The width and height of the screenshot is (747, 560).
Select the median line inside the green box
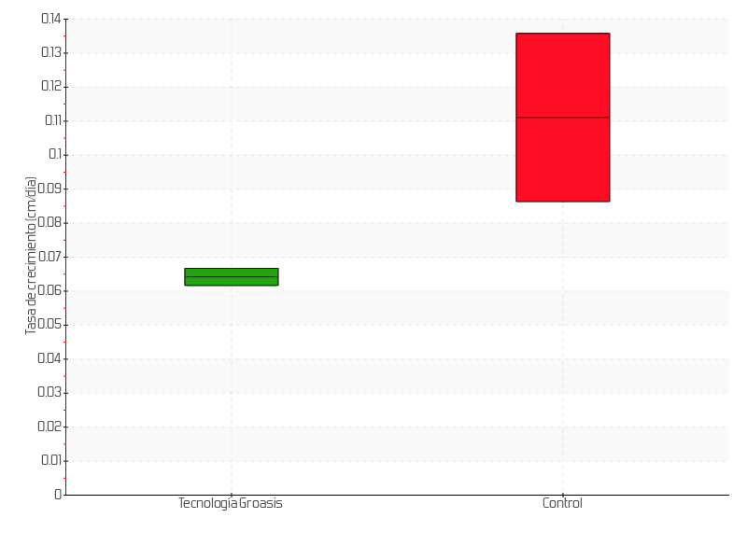[x=231, y=277]
